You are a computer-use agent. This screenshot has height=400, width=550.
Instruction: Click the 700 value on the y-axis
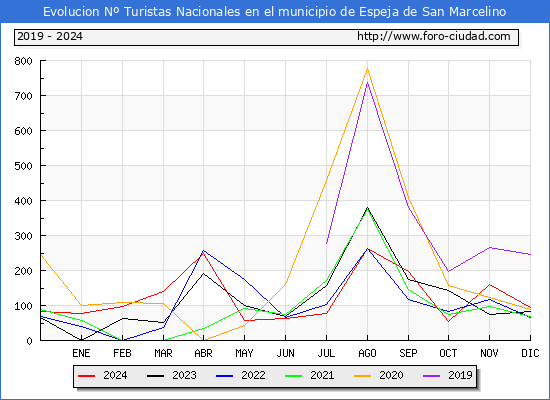(x=24, y=96)
